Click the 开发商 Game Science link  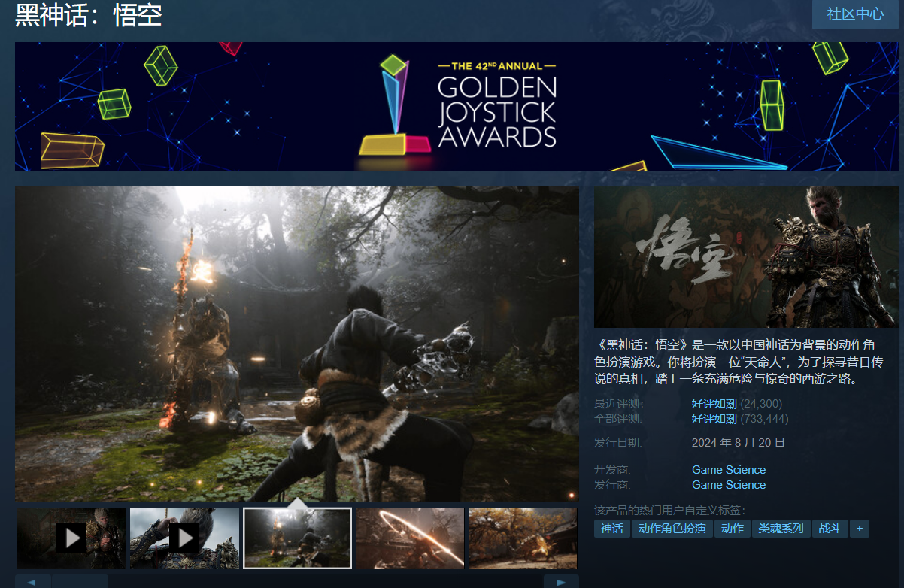point(728,470)
